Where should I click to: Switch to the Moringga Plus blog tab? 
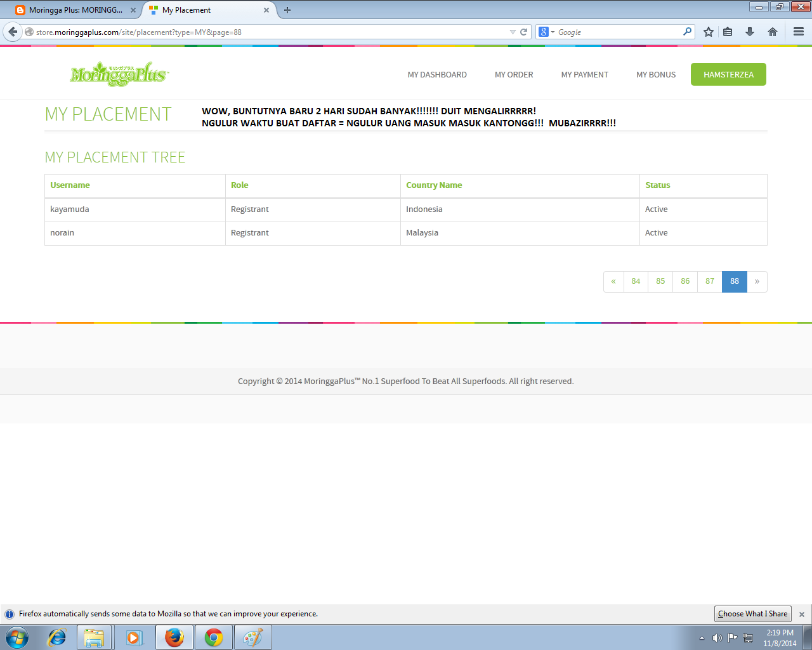coord(75,10)
